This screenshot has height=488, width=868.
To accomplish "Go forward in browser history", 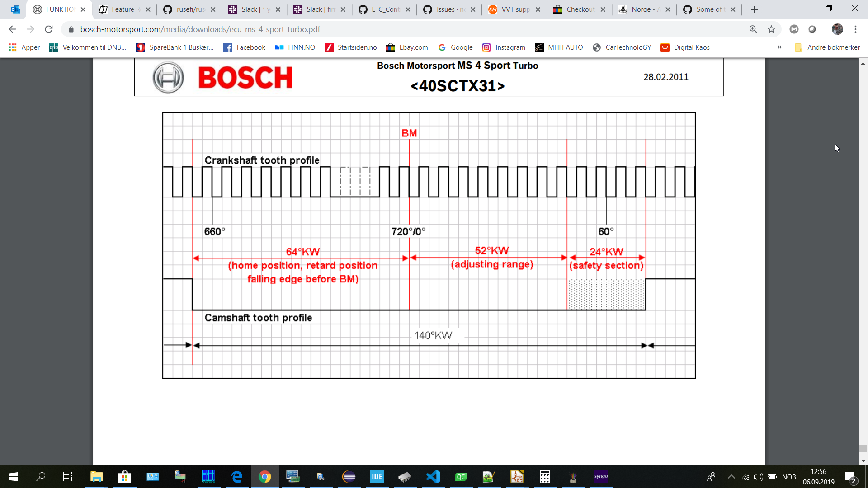I will pyautogui.click(x=30, y=29).
